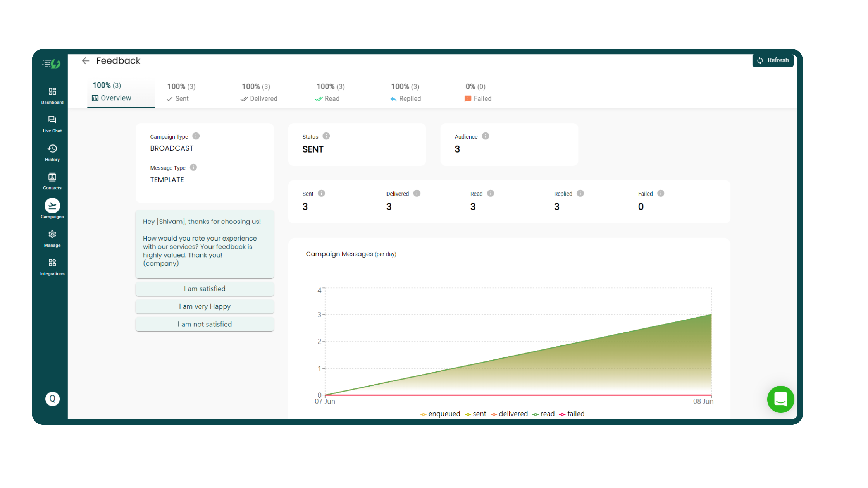868x488 pixels.
Task: Click info icon next to Message Type
Action: click(193, 167)
